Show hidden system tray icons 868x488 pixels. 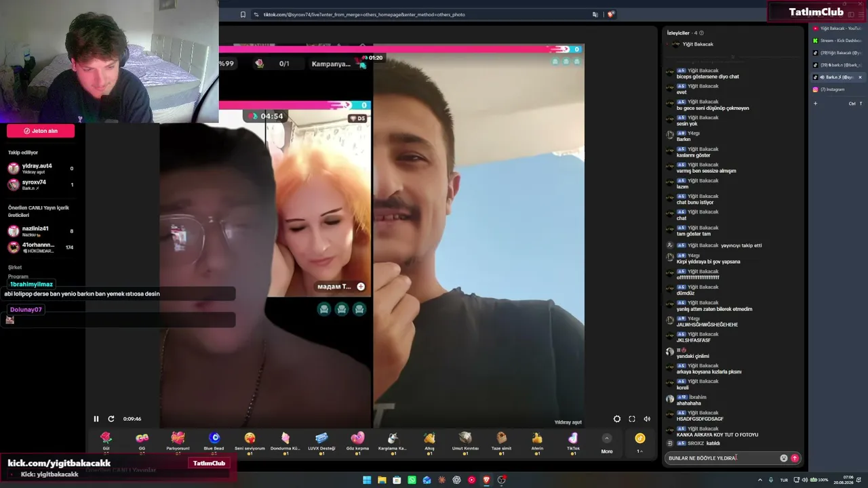tap(759, 480)
